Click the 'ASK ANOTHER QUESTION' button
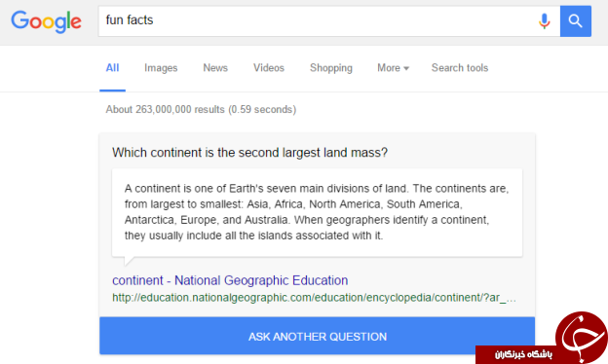Viewport: 608px width, 364px height. (x=318, y=336)
